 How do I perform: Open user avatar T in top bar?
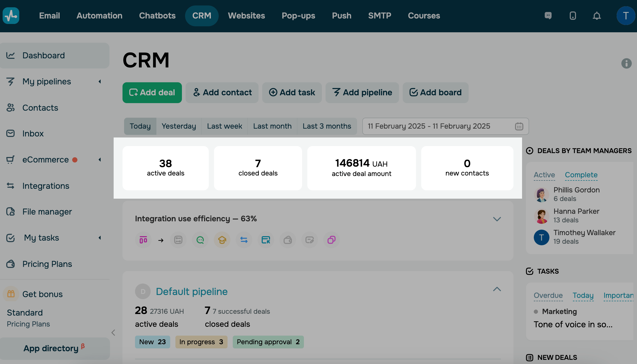[625, 16]
